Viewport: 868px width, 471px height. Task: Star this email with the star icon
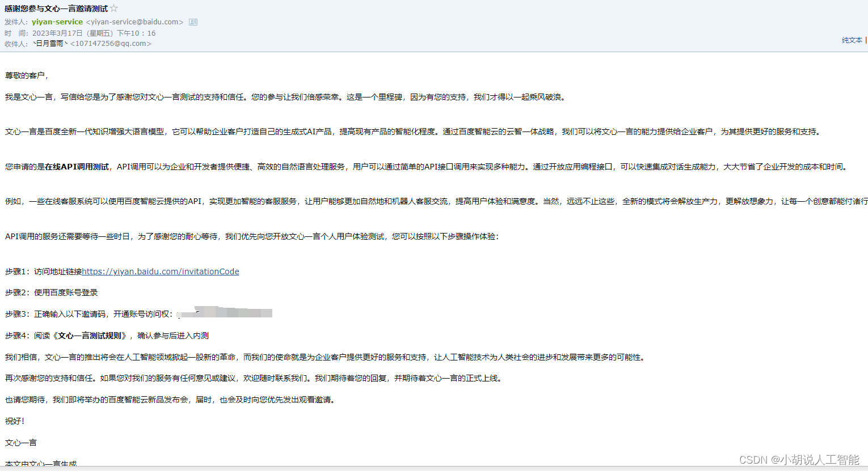point(113,9)
